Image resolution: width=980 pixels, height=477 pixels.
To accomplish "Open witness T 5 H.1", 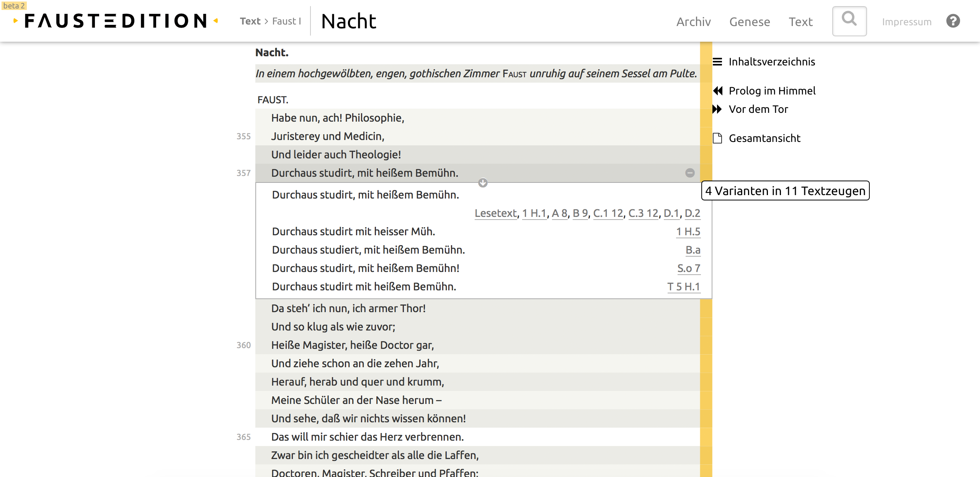I will [x=684, y=287].
